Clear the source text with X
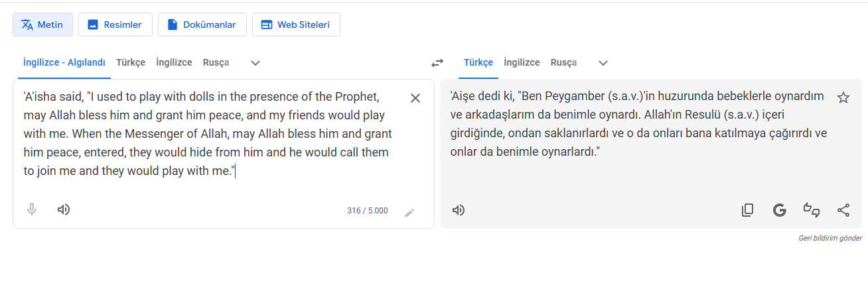Viewport: 868px width, 287px height. [415, 98]
